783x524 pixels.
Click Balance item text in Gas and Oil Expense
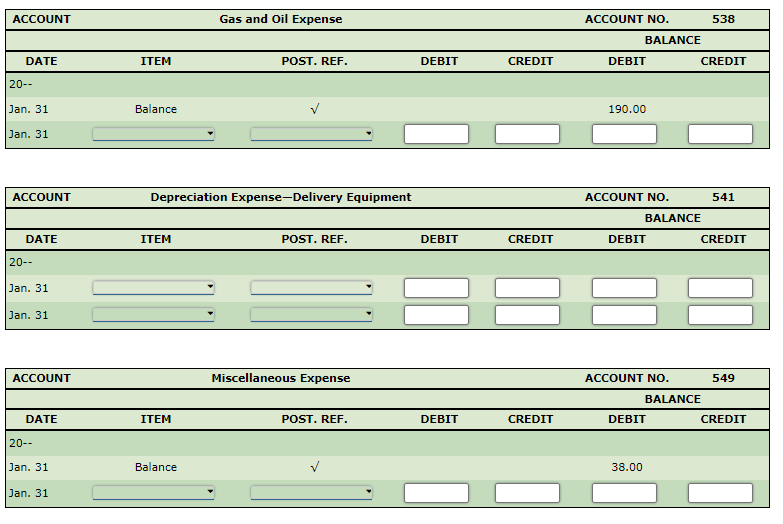click(156, 109)
